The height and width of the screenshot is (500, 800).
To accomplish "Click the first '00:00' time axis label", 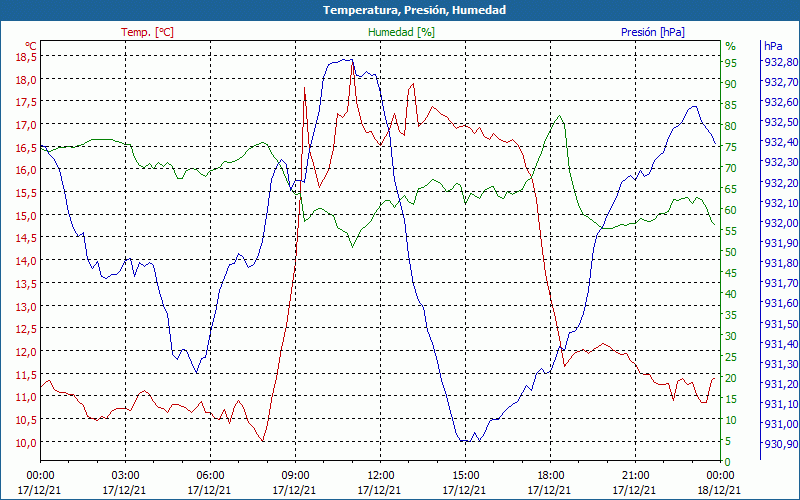I will tap(40, 477).
